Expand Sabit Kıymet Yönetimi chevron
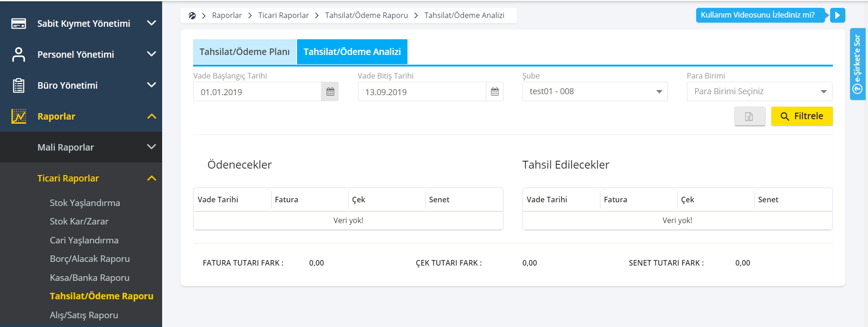 click(151, 23)
